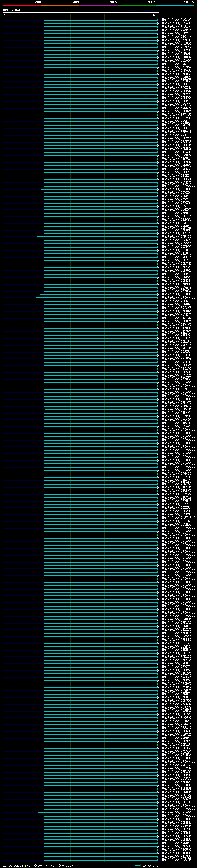Choose the UniRef100_A9REZ4 row label
The width and height of the screenshot is (197, 868).
[x=177, y=179]
